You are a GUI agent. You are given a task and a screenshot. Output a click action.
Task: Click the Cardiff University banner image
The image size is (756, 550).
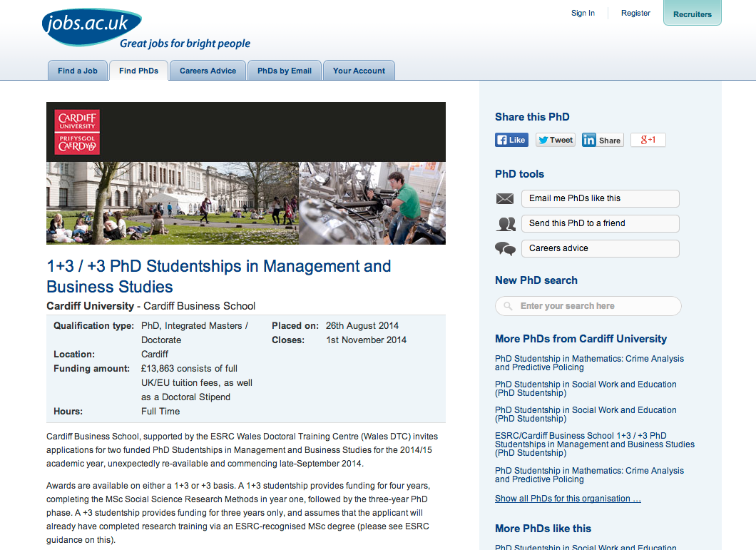(x=246, y=173)
